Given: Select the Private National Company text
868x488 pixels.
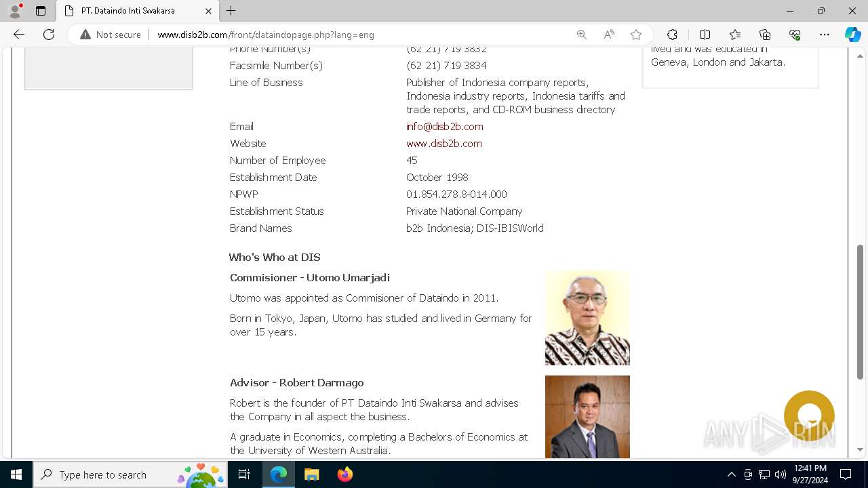Looking at the screenshot, I should pos(465,211).
